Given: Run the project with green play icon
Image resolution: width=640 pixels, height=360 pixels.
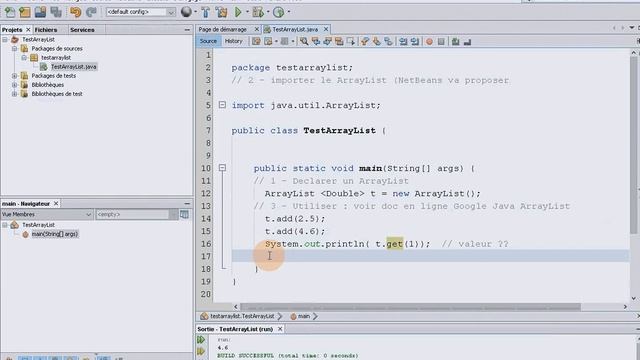Looking at the screenshot, I should [238, 12].
